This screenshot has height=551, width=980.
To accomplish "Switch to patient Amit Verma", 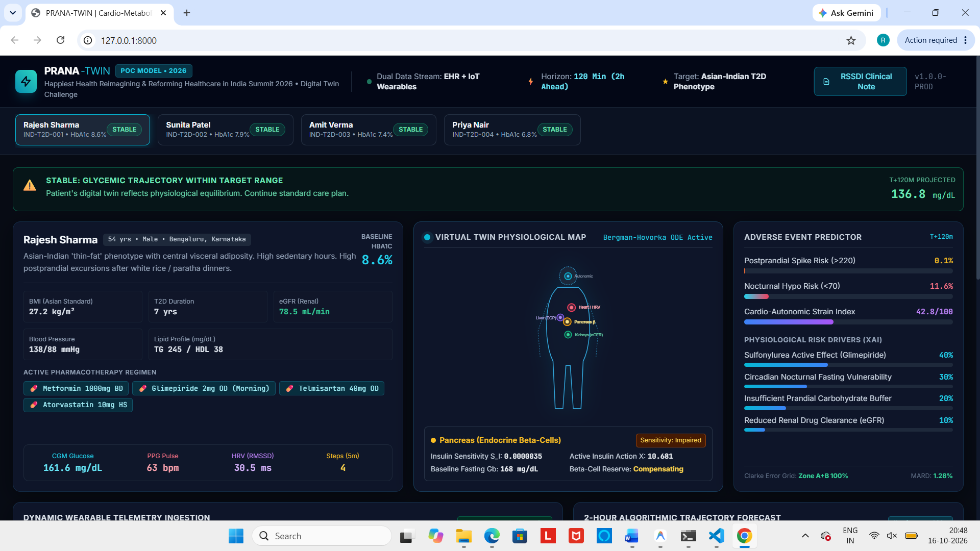I will pos(369,130).
